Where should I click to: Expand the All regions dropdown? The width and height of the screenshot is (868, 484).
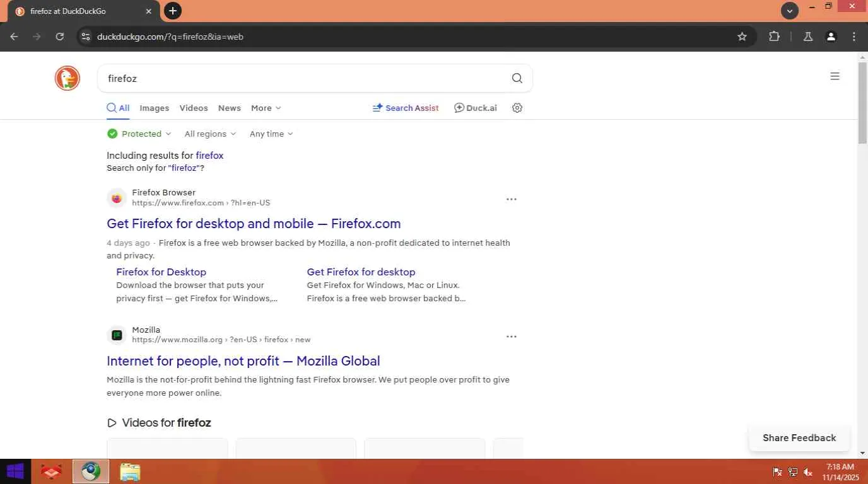click(210, 134)
